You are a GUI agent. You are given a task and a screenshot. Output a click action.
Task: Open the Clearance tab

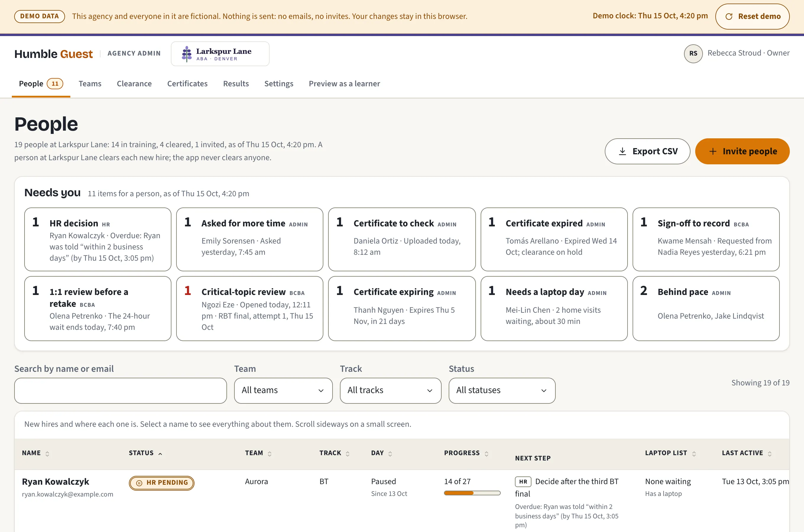point(134,84)
